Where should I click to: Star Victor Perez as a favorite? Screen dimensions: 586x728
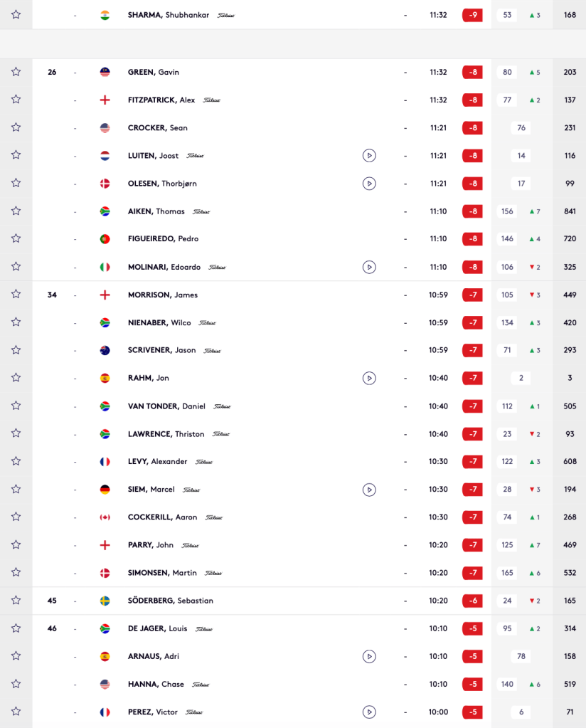click(x=16, y=712)
